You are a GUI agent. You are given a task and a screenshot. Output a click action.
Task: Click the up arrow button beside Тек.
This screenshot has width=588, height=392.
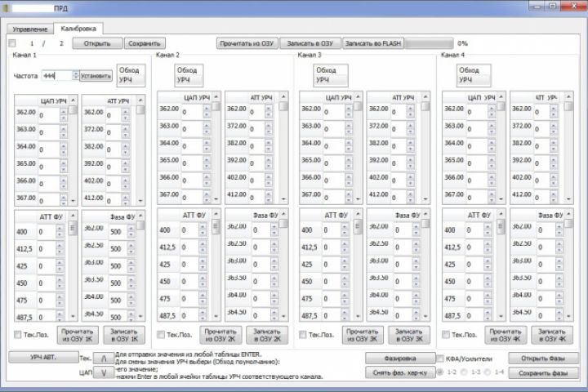104,359
